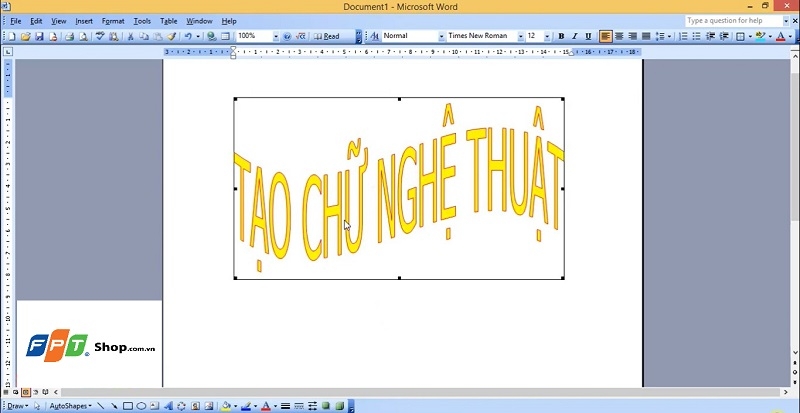Open the borders dropdown arrow
800x413 pixels.
coord(749,36)
